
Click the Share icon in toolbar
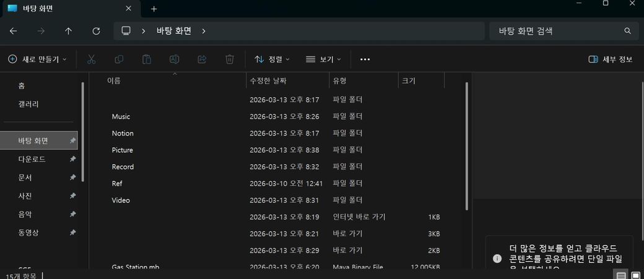click(x=202, y=59)
